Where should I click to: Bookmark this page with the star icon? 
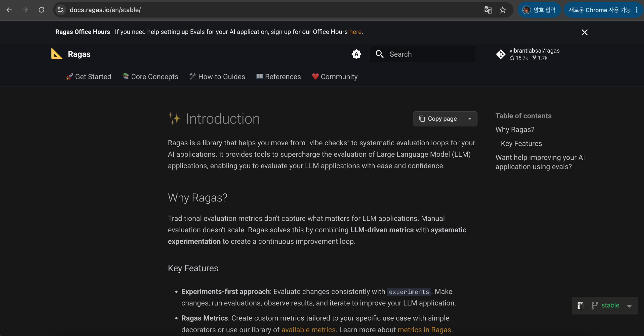coord(503,10)
